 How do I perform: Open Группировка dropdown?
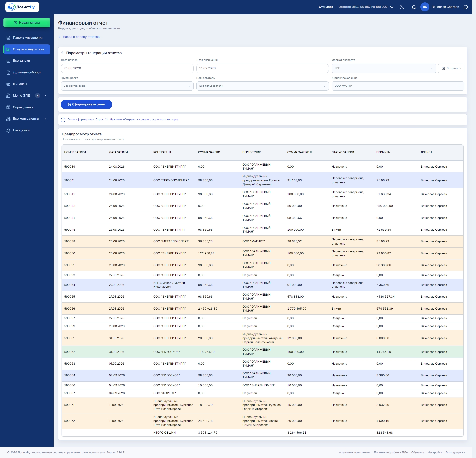coord(127,86)
